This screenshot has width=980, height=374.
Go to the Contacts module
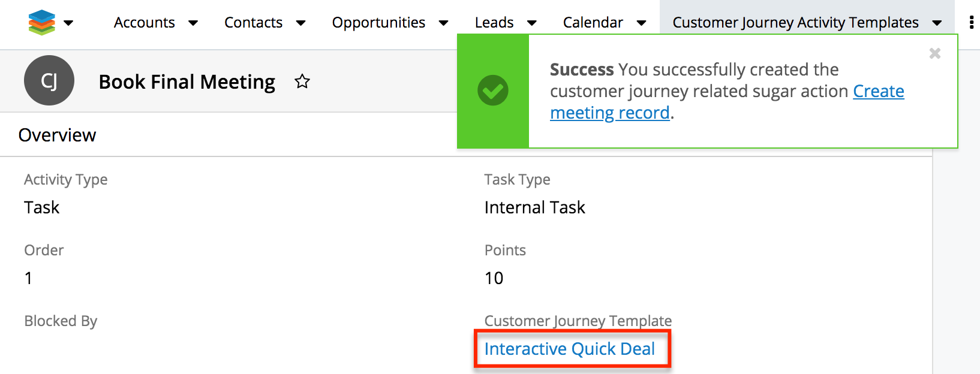point(253,23)
